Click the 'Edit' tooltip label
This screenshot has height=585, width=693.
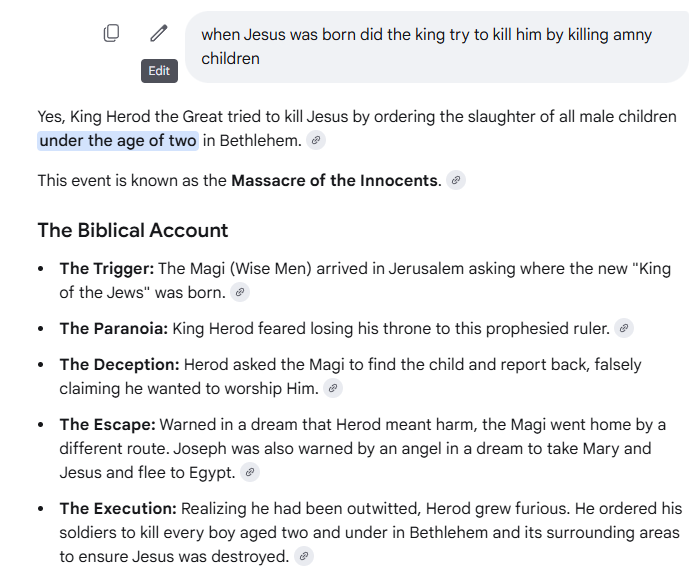click(159, 71)
